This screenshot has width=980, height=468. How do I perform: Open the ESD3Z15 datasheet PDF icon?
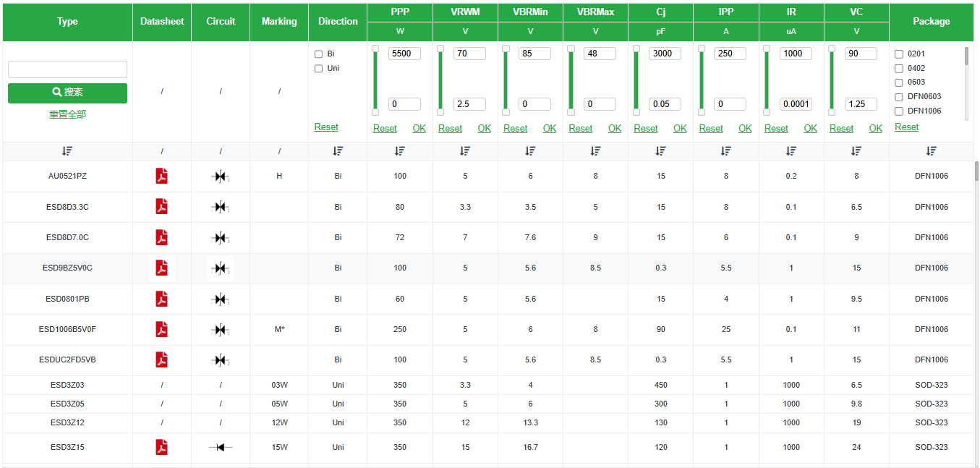(161, 447)
